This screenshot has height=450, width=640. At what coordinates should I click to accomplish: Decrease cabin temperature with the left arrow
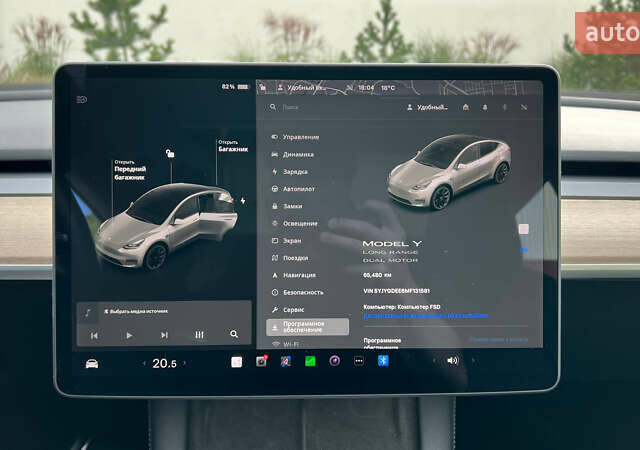coord(144,363)
